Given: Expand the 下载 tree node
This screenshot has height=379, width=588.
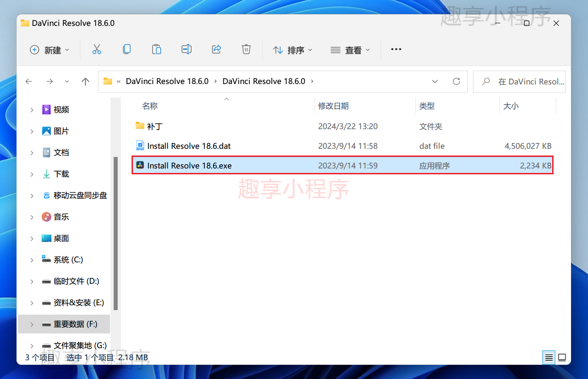Looking at the screenshot, I should click(32, 174).
